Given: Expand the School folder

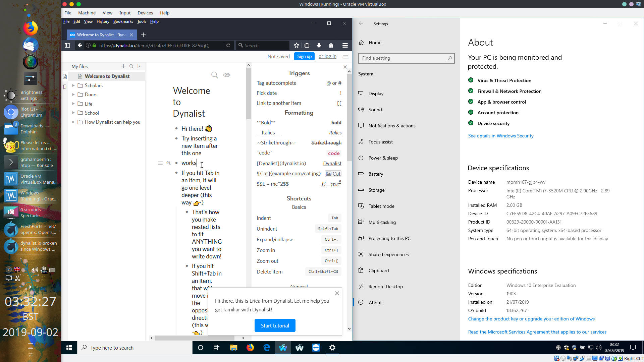Looking at the screenshot, I should 74,113.
